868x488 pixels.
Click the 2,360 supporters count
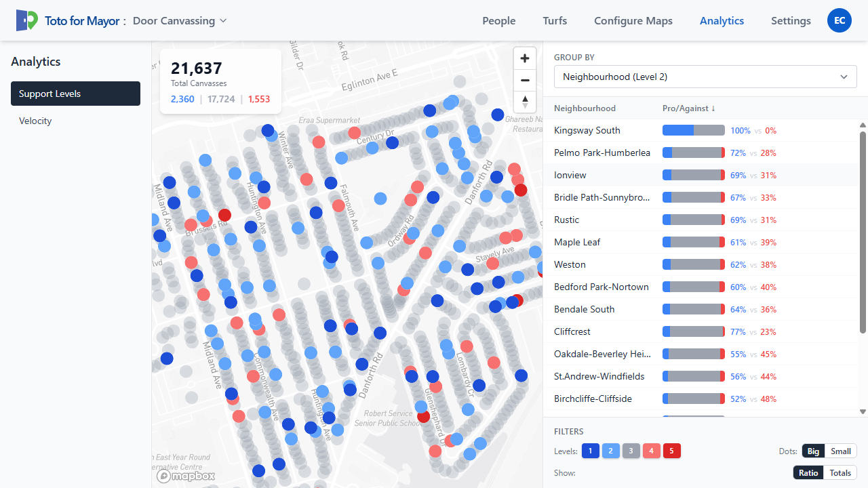coord(182,99)
